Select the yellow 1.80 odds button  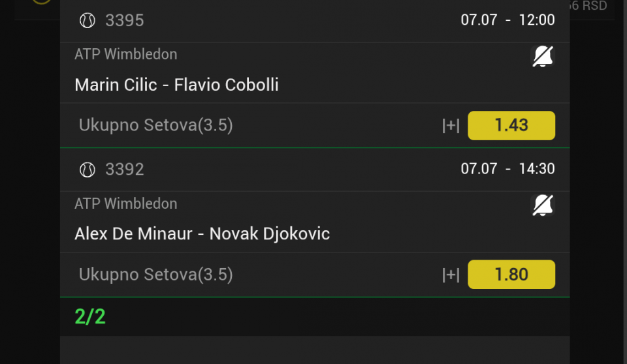(x=511, y=275)
